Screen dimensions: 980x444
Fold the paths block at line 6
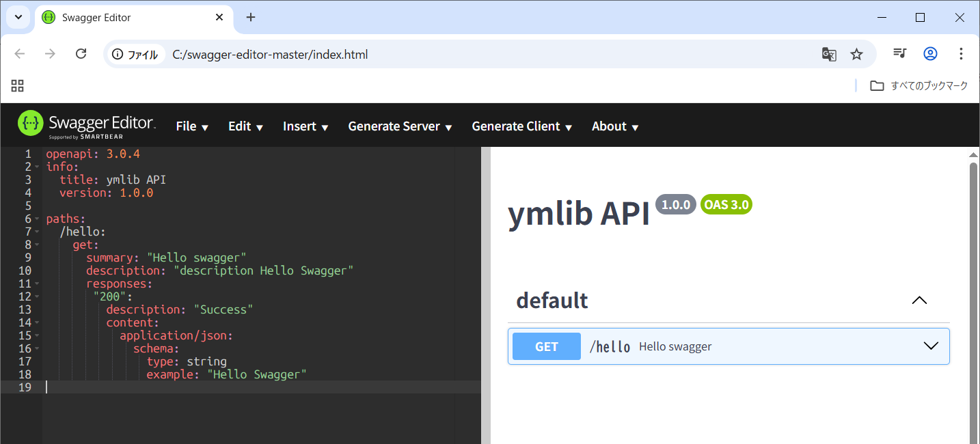37,219
